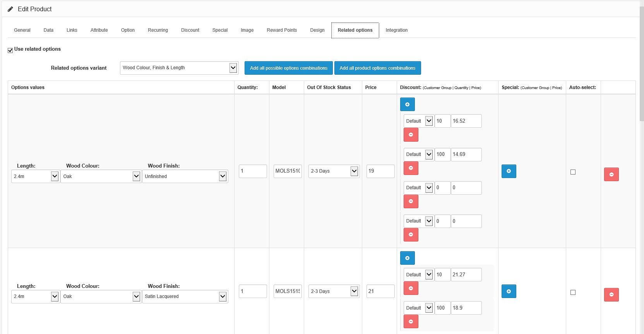Open the Wood Finish dropdown showing Unfinished
This screenshot has height=334, width=644.
point(185,176)
